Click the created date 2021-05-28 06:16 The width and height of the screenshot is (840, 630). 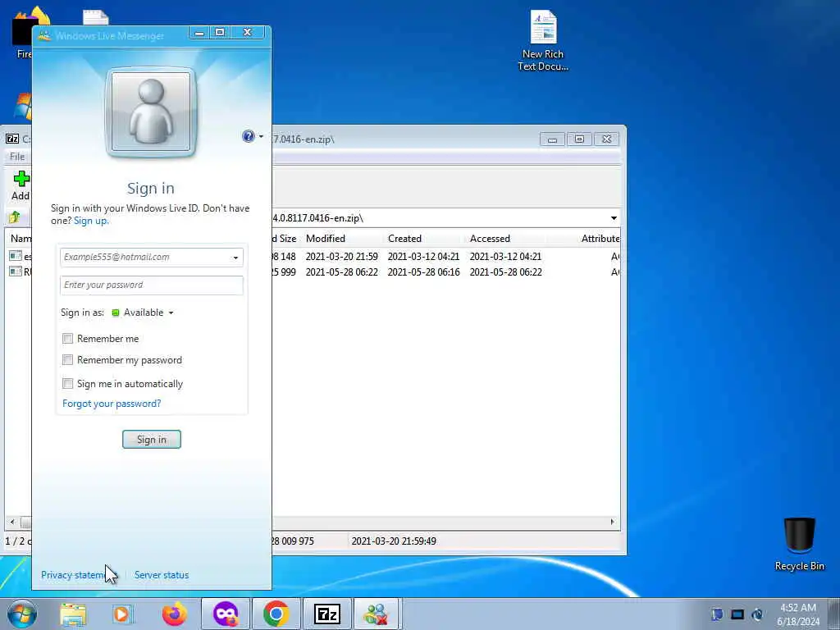(x=423, y=272)
